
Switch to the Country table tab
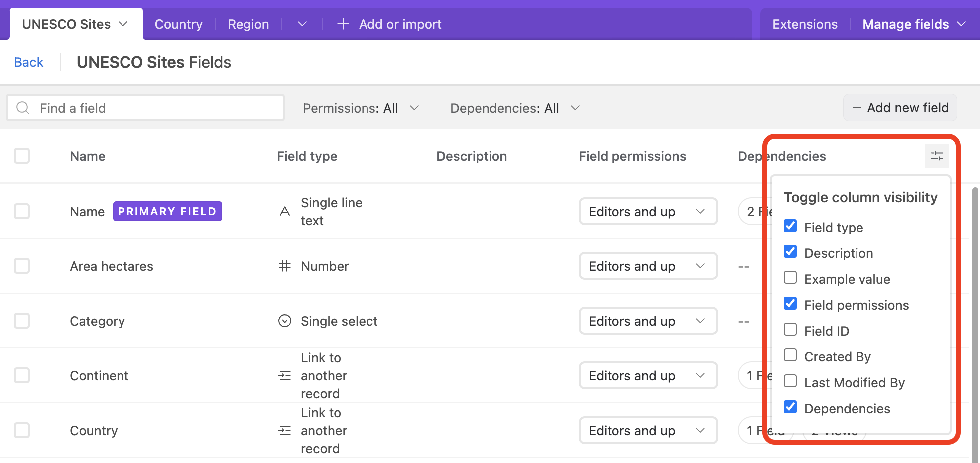pyautogui.click(x=179, y=24)
